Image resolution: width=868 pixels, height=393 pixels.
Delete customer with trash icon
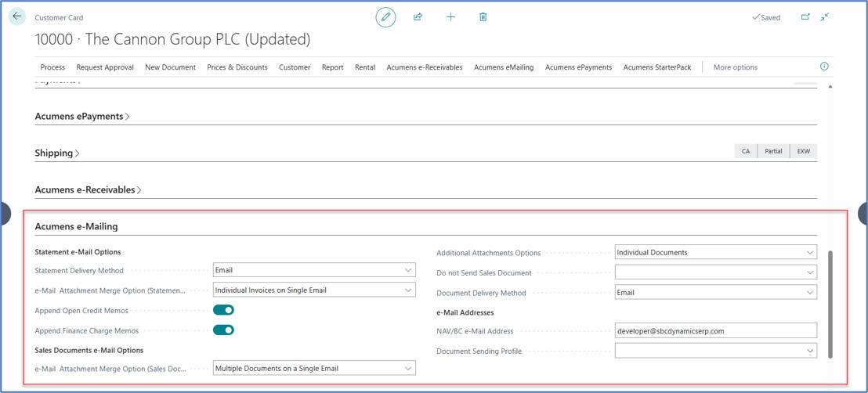click(x=483, y=17)
